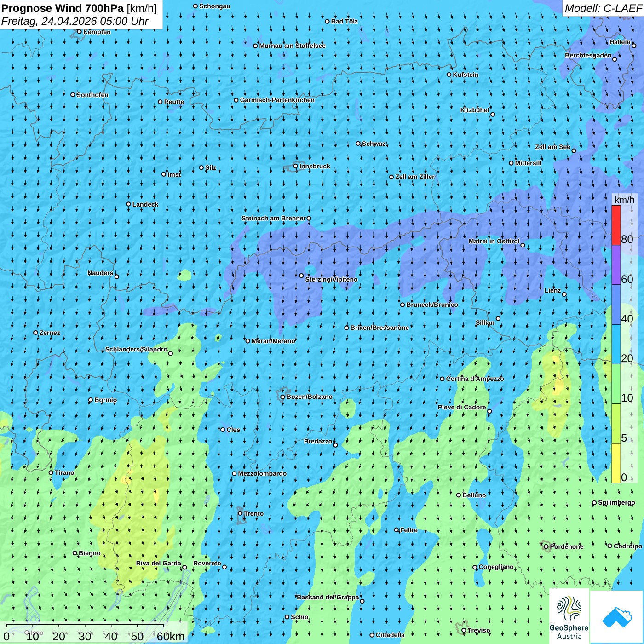Click the Schlanders/Silandro label

pyautogui.click(x=136, y=349)
